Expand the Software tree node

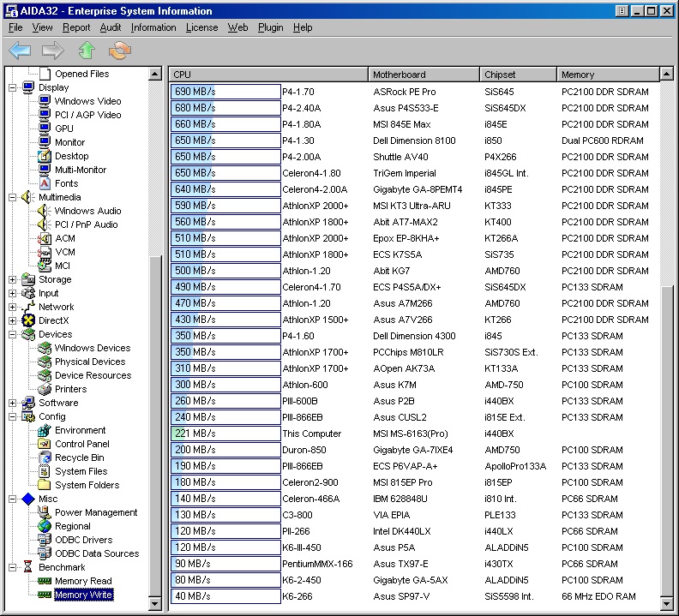point(13,403)
